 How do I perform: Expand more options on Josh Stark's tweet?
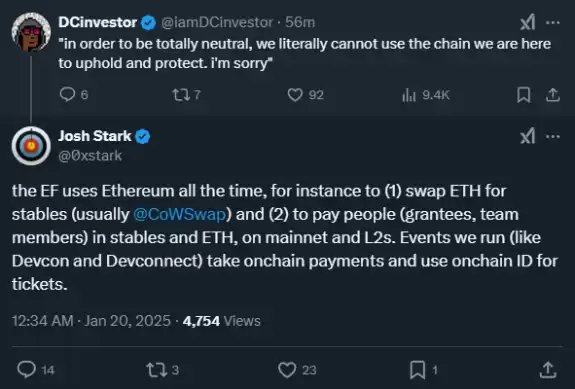click(553, 137)
